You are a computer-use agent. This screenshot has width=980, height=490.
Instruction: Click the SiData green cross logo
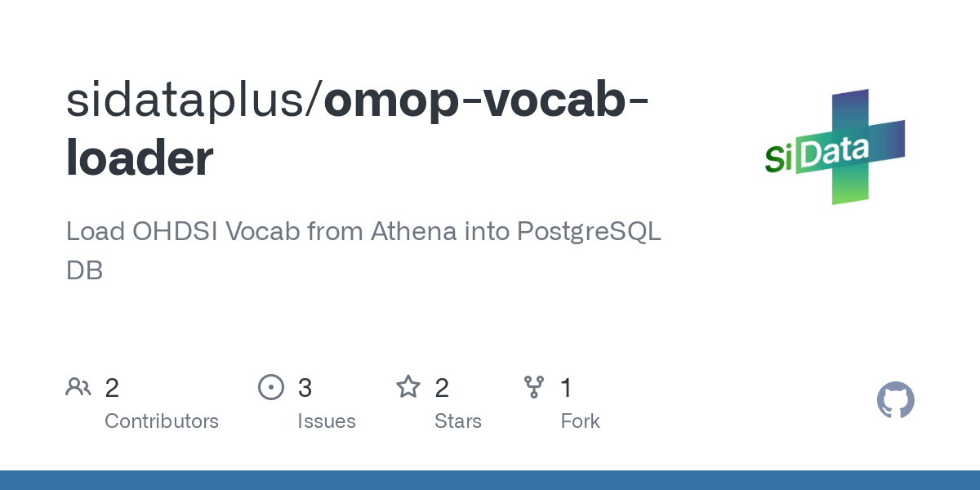point(835,147)
